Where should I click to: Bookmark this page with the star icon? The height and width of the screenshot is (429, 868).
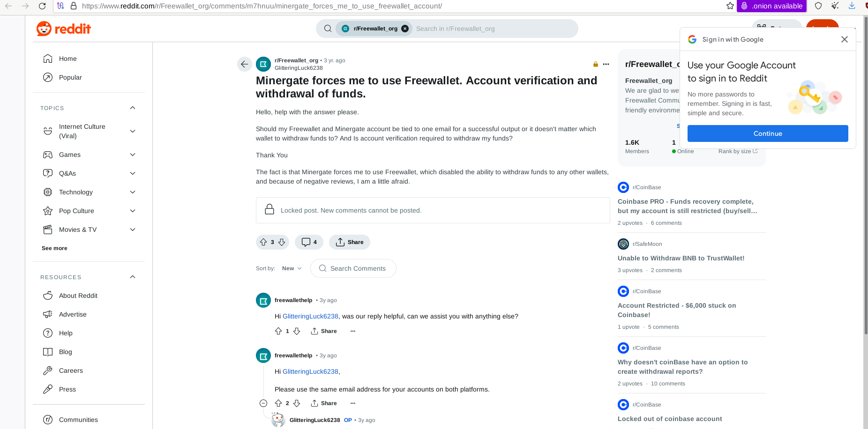tap(730, 6)
